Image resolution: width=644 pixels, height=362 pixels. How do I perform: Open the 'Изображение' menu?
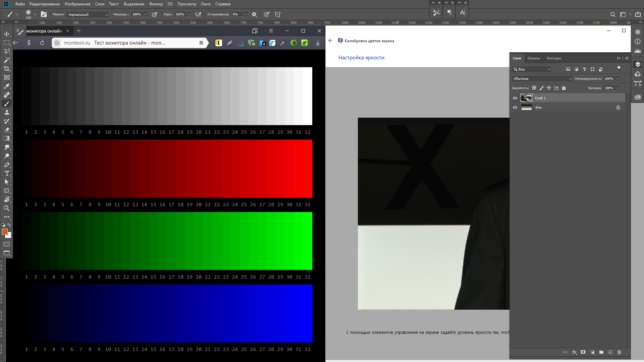[x=77, y=4]
